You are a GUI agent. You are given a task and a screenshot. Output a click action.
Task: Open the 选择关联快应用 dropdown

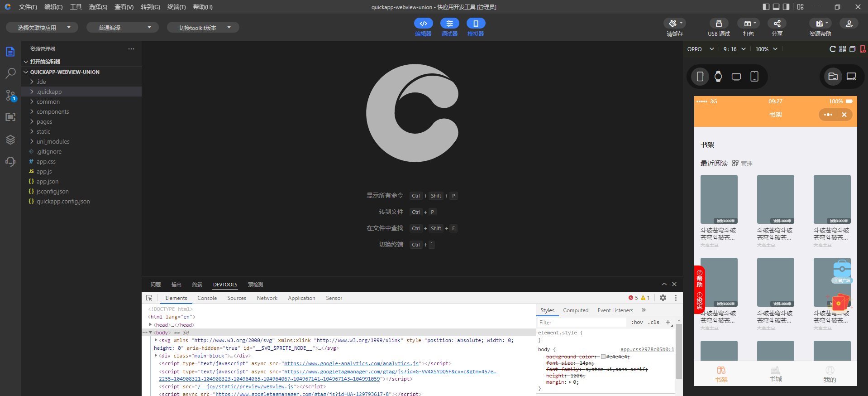(42, 28)
